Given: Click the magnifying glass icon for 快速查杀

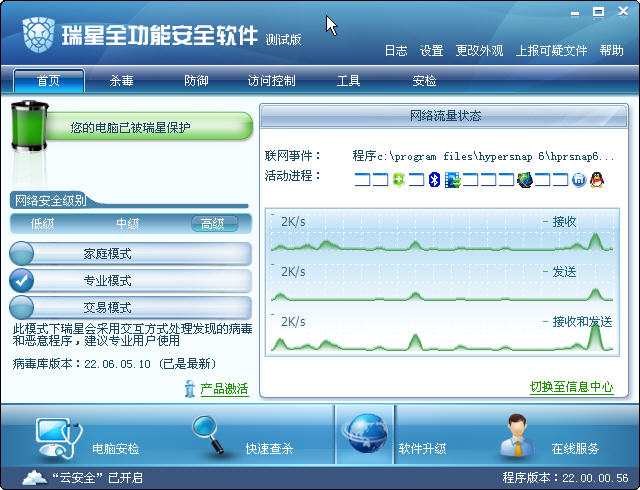Looking at the screenshot, I should (208, 434).
